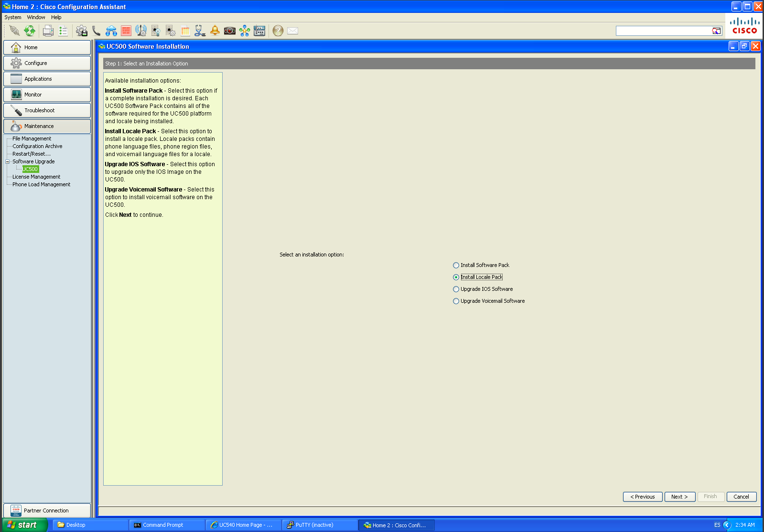The image size is (764, 532).
Task: Expand hidden system tray icons arrow
Action: click(x=727, y=525)
